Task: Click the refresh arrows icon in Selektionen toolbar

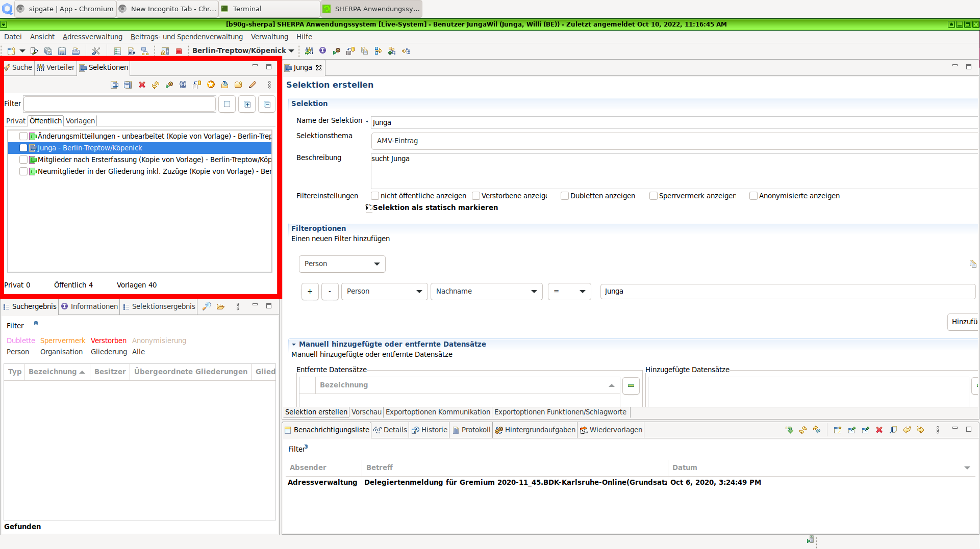Action: (x=156, y=85)
